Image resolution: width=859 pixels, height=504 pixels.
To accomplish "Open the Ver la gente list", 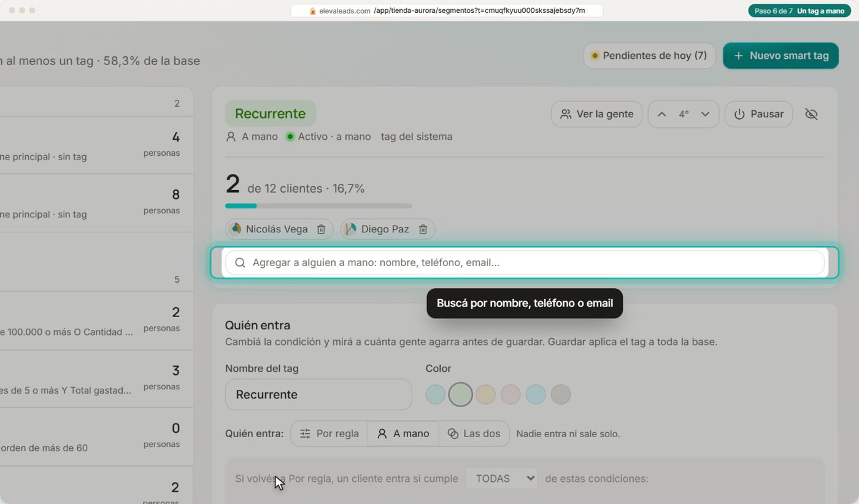I will point(596,114).
